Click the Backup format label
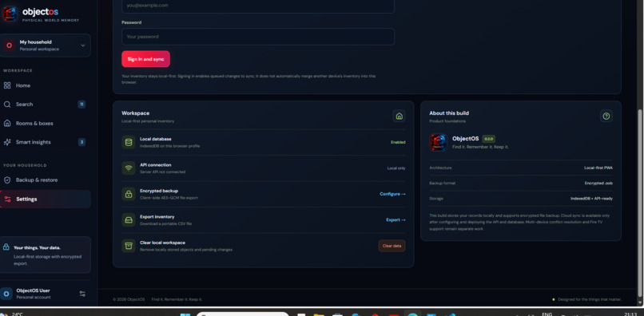 [x=443, y=183]
